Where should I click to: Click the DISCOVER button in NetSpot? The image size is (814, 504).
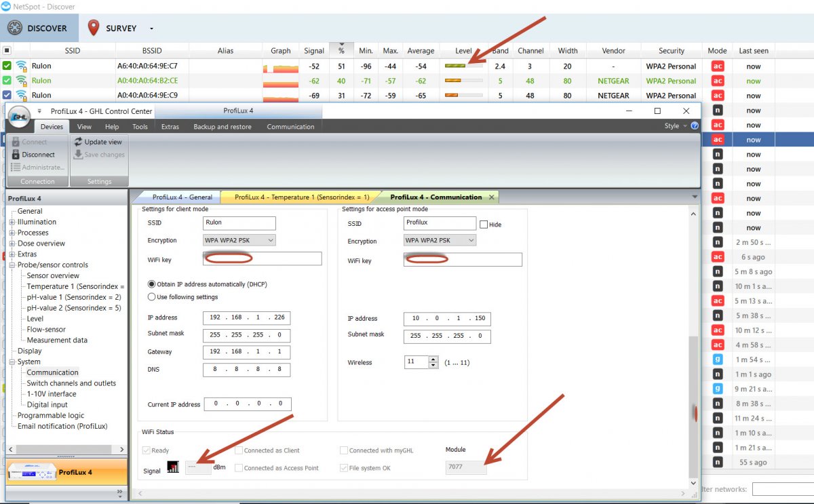click(x=39, y=28)
